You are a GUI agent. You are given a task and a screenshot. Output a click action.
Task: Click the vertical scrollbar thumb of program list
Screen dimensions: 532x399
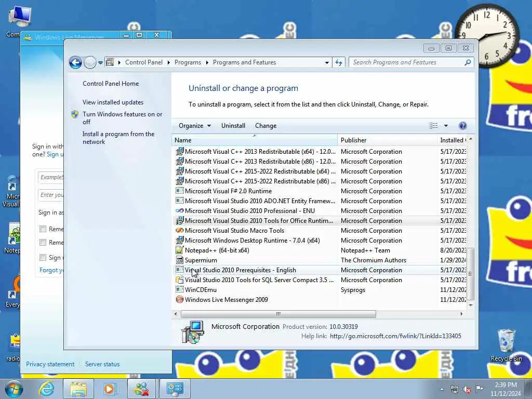click(x=471, y=274)
